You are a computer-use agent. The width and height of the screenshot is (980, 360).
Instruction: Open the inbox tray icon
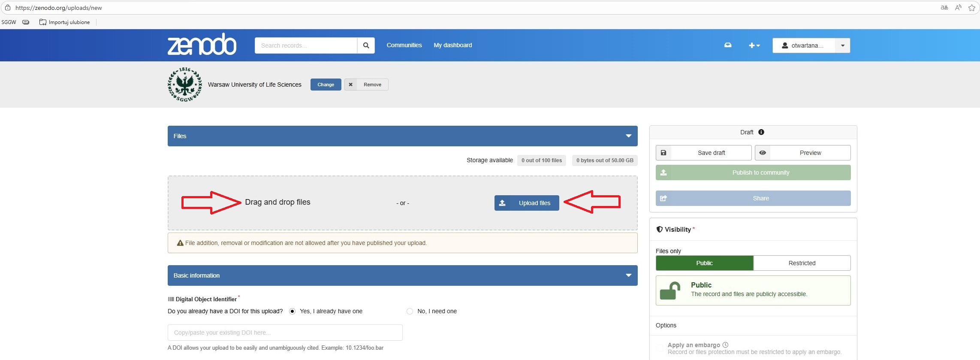[x=728, y=45]
